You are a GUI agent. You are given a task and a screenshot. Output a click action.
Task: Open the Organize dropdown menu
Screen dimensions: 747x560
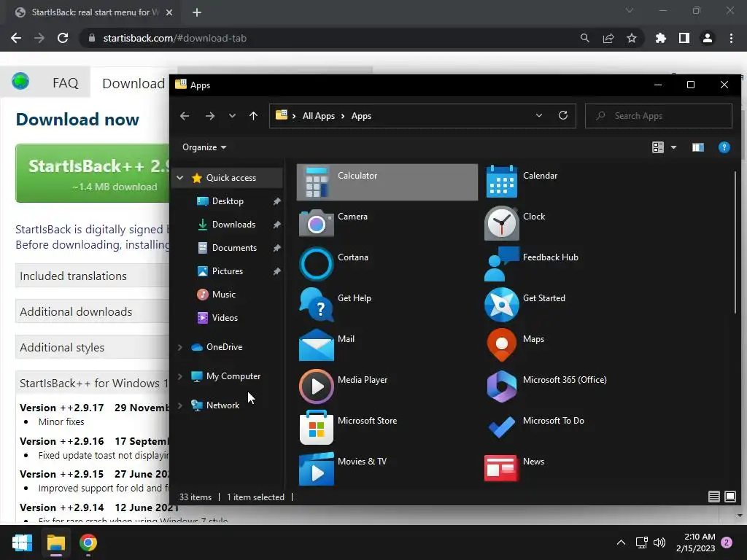click(x=204, y=147)
